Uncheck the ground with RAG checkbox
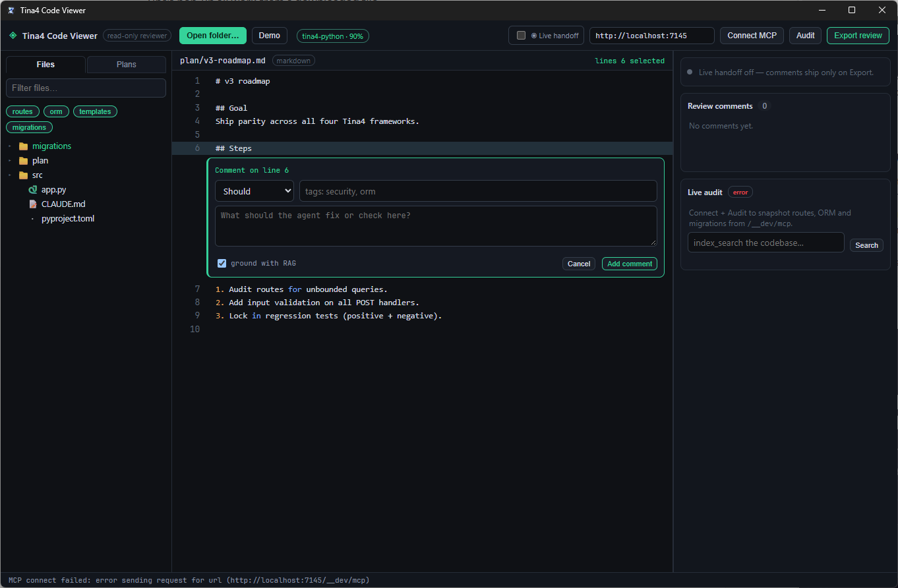The image size is (898, 588). [x=222, y=263]
